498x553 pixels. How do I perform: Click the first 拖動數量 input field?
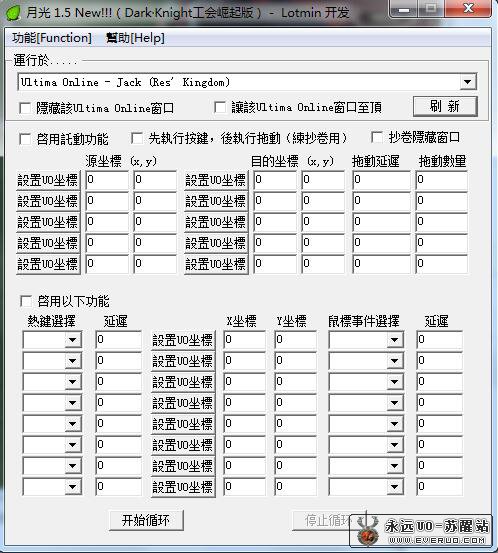(442, 180)
